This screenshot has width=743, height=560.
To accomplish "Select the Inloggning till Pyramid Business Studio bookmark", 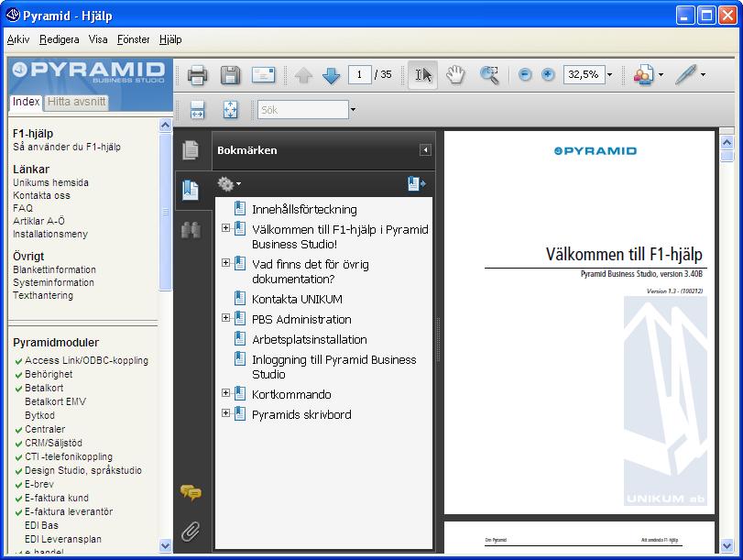I will (334, 367).
